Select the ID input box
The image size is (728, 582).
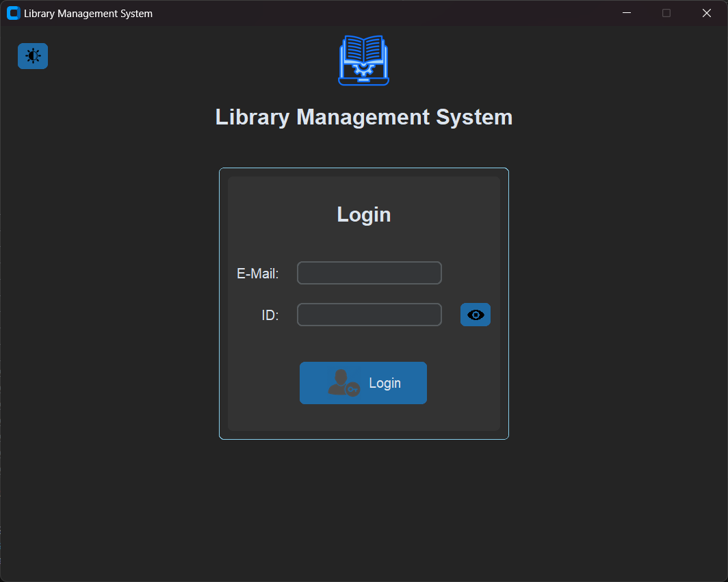pos(369,315)
